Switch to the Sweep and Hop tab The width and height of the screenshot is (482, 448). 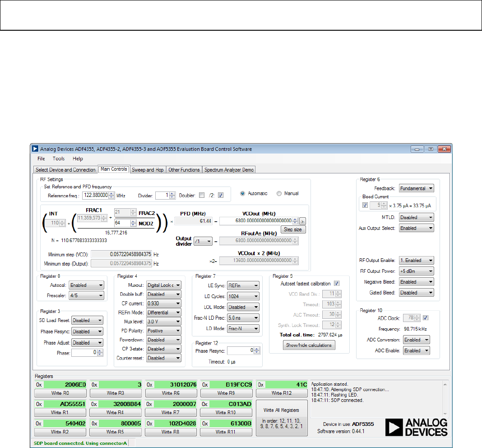click(x=148, y=170)
